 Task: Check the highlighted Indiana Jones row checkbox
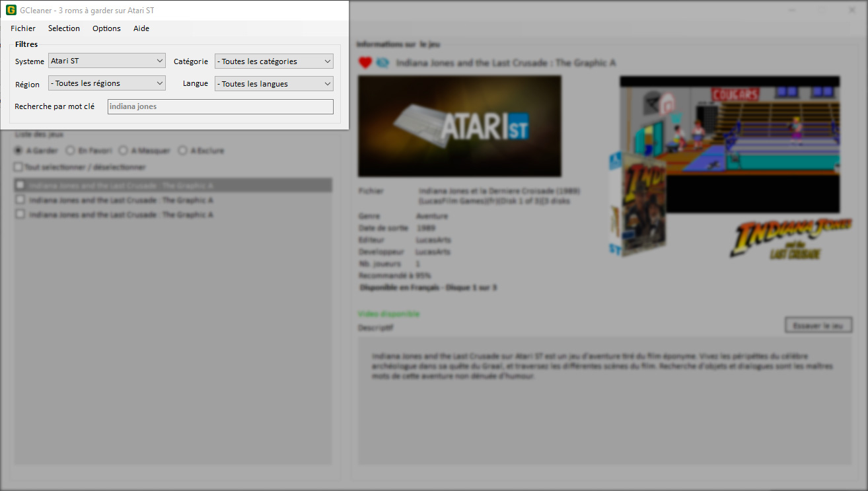tap(20, 186)
